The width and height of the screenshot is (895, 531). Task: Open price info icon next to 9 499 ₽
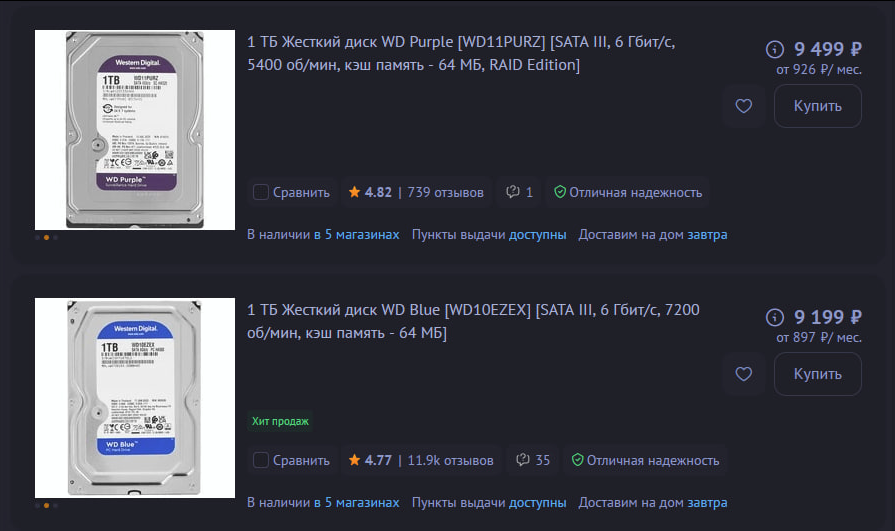click(x=775, y=49)
